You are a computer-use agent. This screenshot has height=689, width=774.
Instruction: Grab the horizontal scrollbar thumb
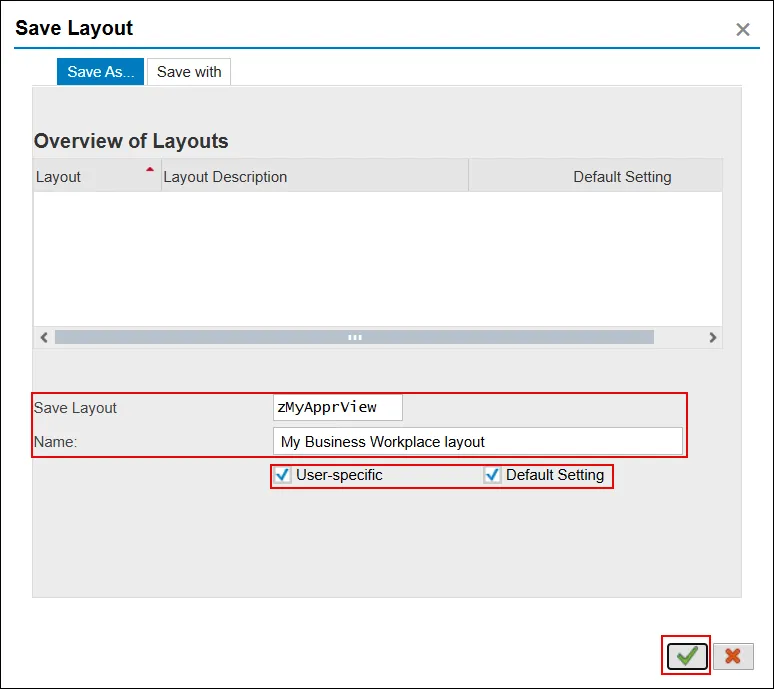[354, 338]
